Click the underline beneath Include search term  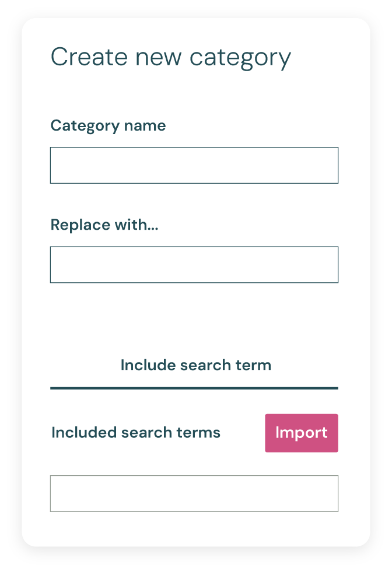click(194, 387)
